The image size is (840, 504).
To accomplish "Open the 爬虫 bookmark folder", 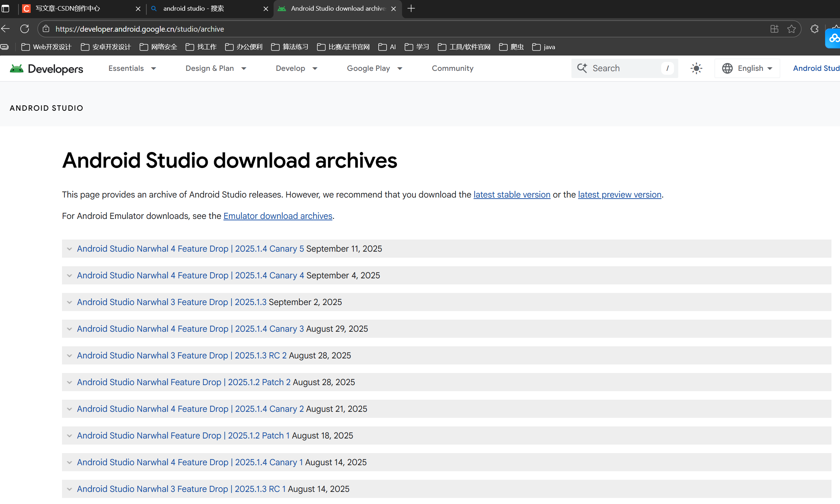I will point(512,47).
